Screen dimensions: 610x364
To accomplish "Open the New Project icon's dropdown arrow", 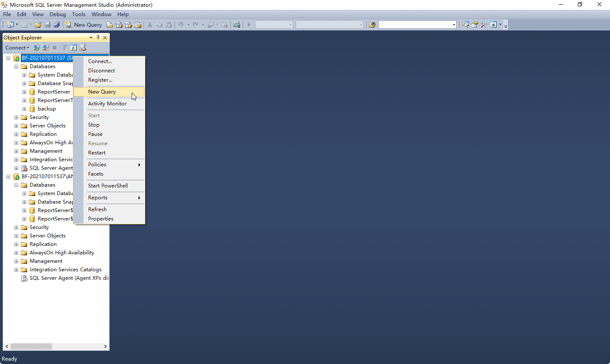I will 17,25.
